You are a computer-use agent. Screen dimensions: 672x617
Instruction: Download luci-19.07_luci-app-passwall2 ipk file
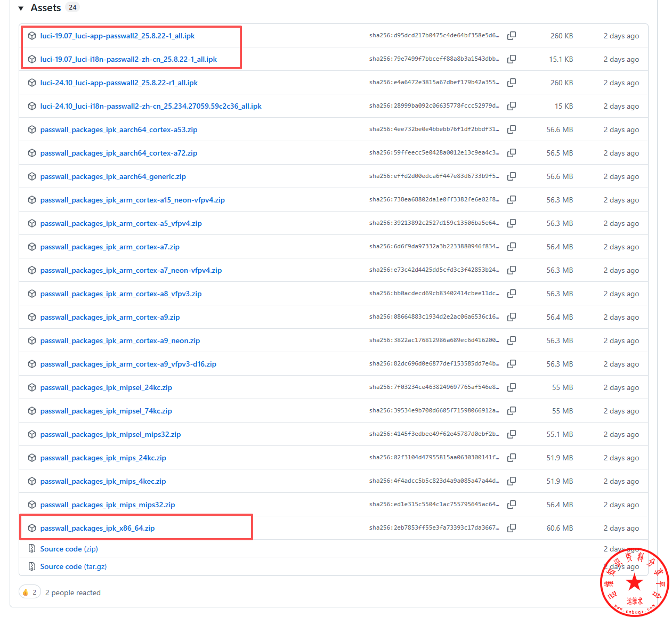(117, 36)
